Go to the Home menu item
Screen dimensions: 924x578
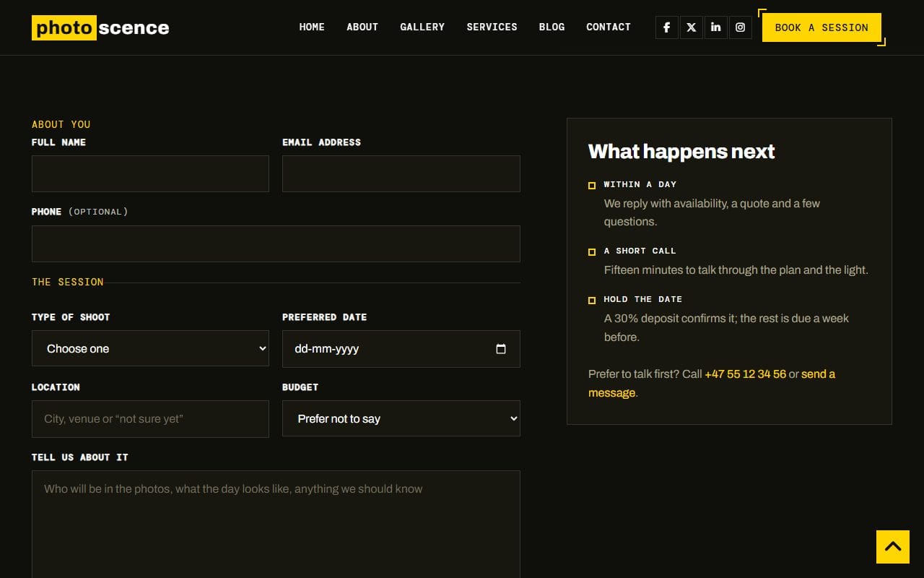(312, 27)
